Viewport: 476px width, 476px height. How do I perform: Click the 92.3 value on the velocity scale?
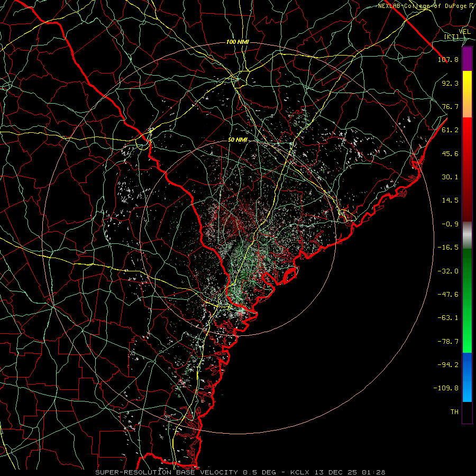[x=450, y=83]
